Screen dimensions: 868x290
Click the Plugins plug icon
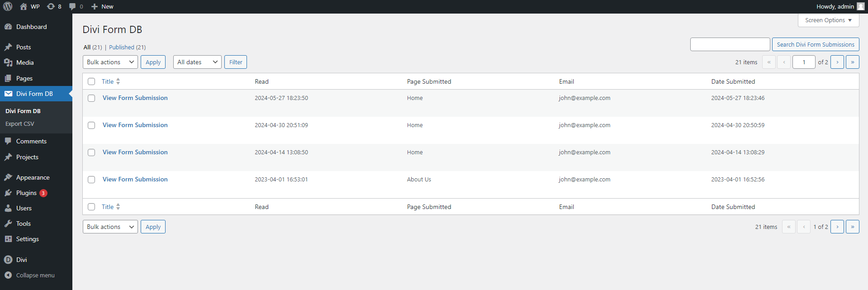pyautogui.click(x=8, y=193)
